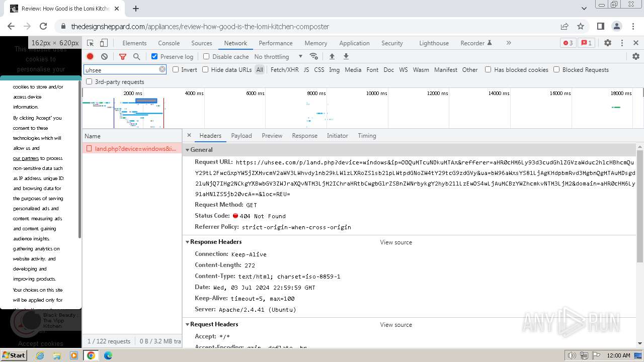
Task: Bookmark this page with star icon
Action: [581, 26]
